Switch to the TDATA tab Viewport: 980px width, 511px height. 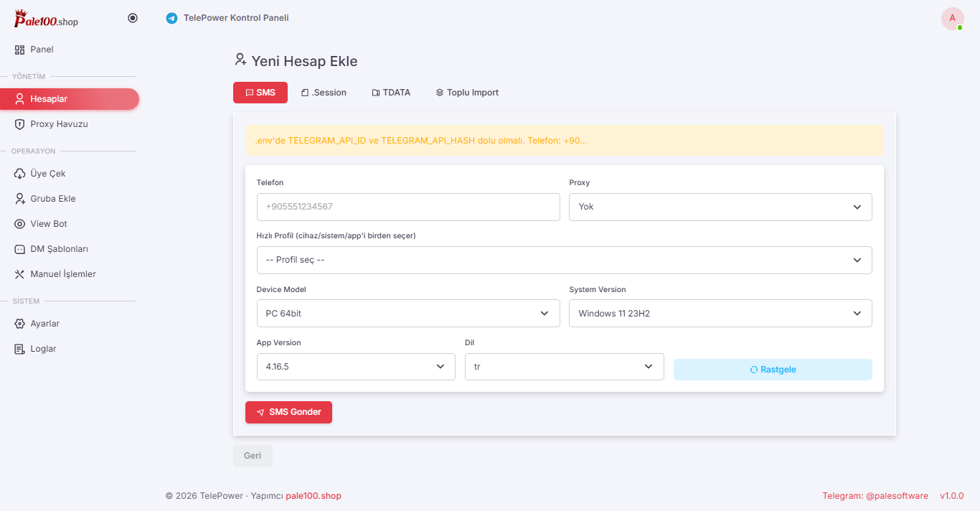point(391,93)
